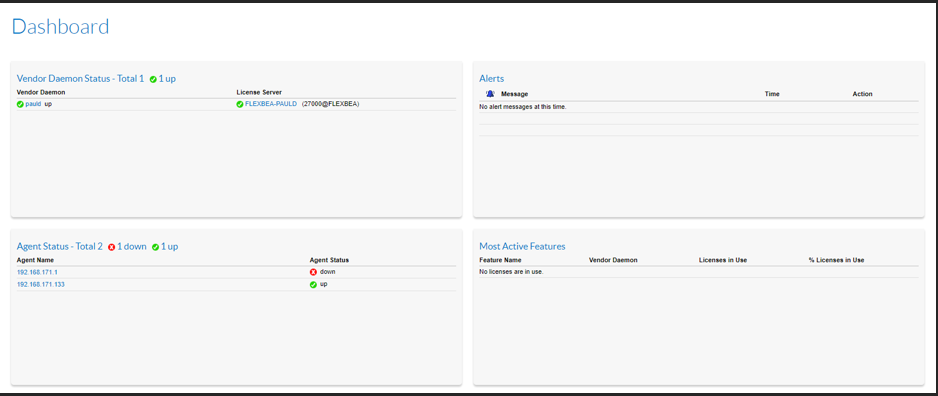
Task: Open agent 192.168.171.1 link
Action: tap(37, 272)
